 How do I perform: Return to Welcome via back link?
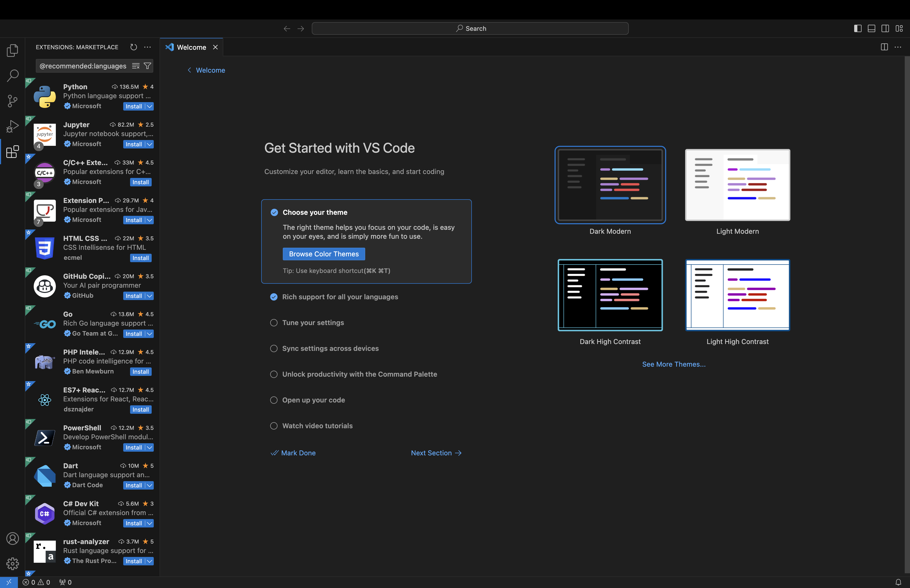pyautogui.click(x=206, y=70)
